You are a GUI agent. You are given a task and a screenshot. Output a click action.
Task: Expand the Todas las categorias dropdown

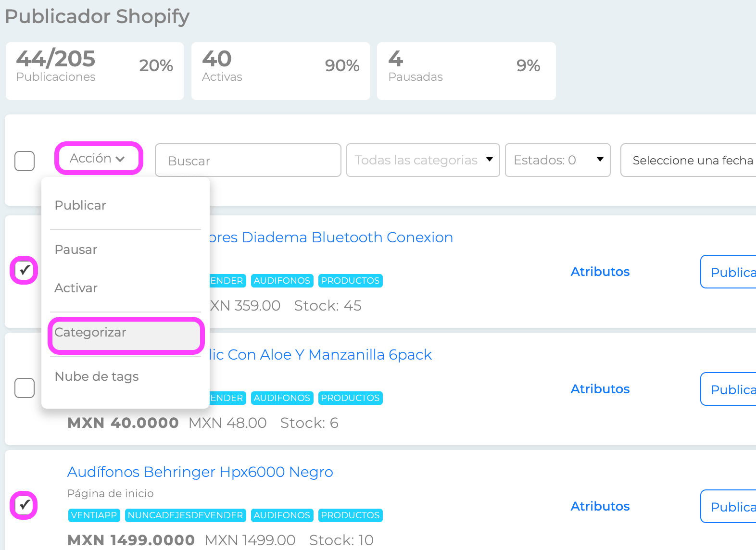point(423,160)
